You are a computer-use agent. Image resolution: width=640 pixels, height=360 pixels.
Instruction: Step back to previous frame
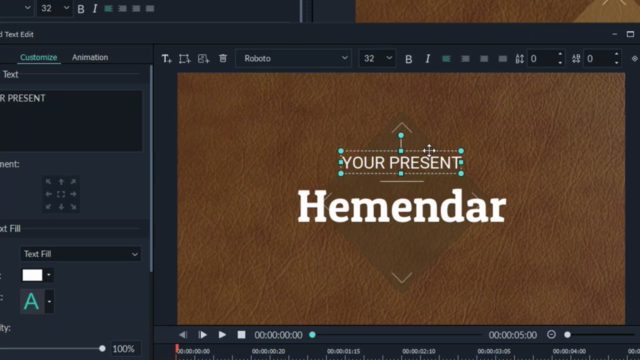183,335
